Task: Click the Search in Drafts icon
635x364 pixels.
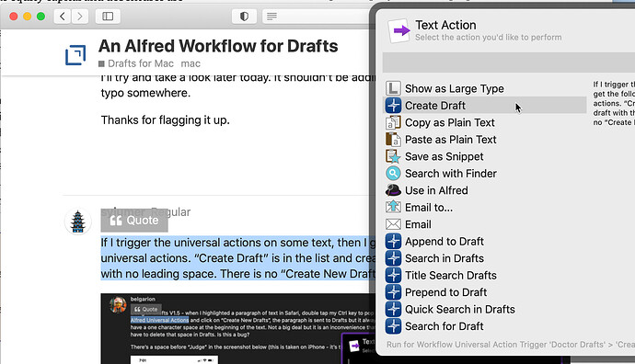Action: pyautogui.click(x=393, y=258)
